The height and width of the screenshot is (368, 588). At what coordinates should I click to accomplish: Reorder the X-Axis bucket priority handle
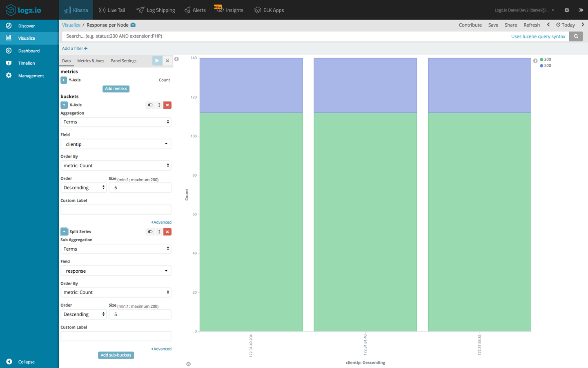pyautogui.click(x=159, y=105)
